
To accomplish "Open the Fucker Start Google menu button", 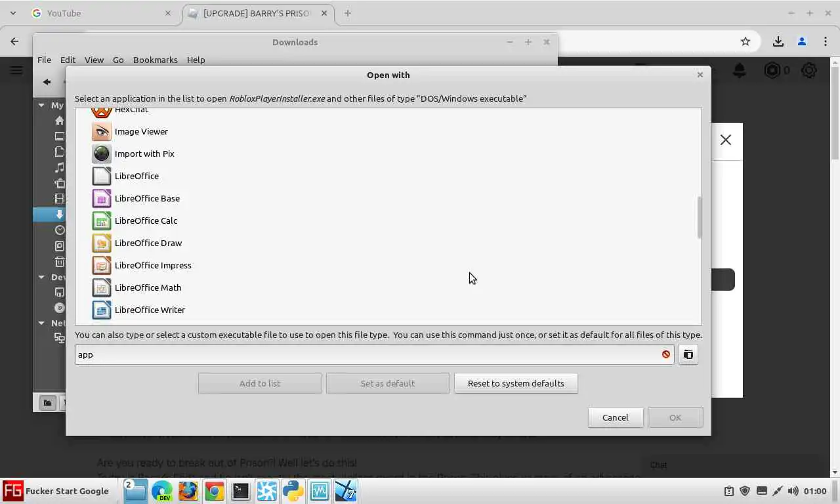I will pyautogui.click(x=56, y=491).
